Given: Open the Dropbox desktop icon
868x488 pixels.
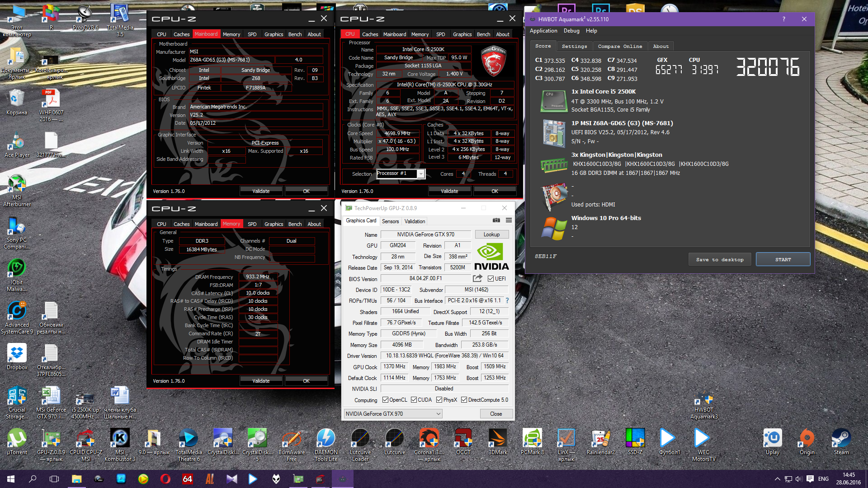Looking at the screenshot, I should [x=17, y=357].
